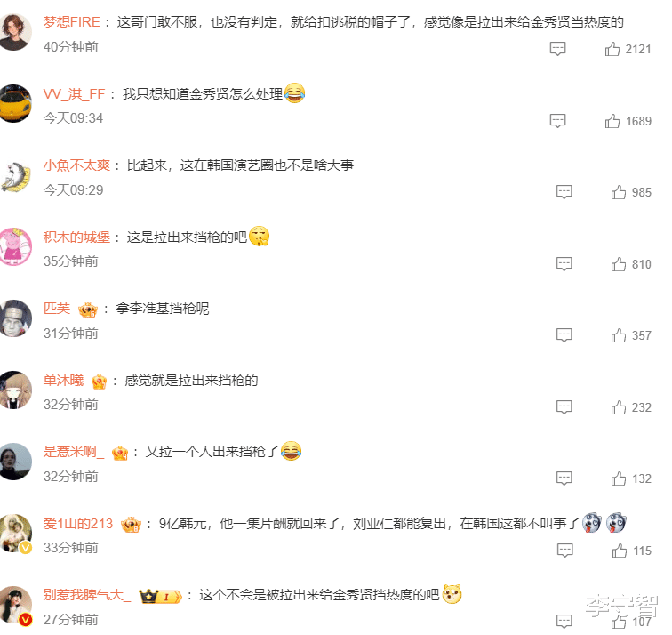Open reply box on 梦想FIRE's comment

[x=557, y=49]
